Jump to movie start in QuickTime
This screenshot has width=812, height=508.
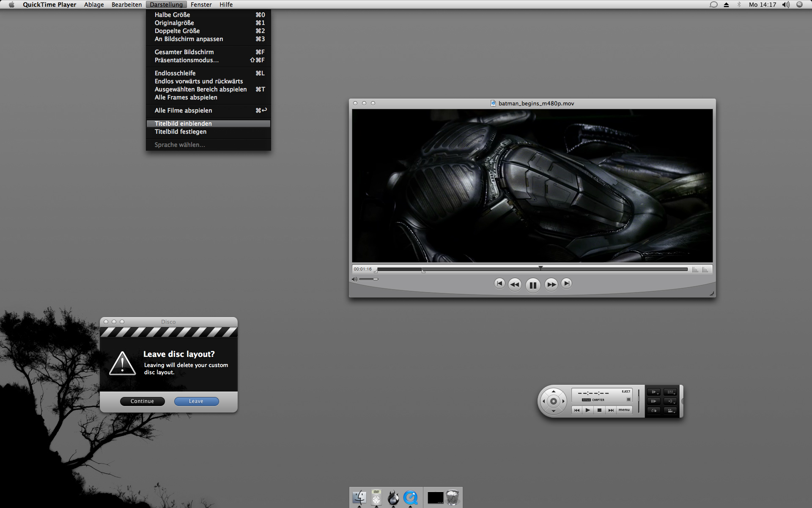(x=499, y=283)
